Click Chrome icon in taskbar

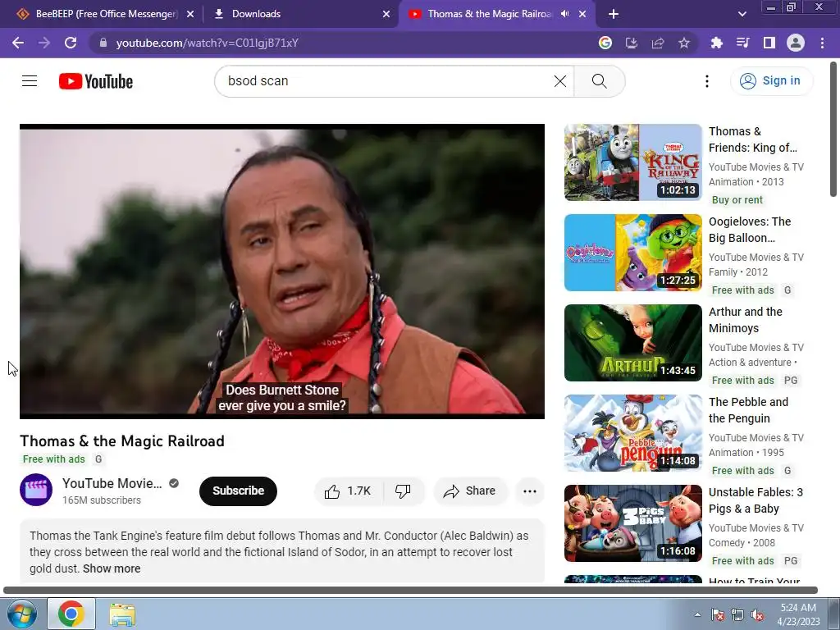click(x=71, y=614)
